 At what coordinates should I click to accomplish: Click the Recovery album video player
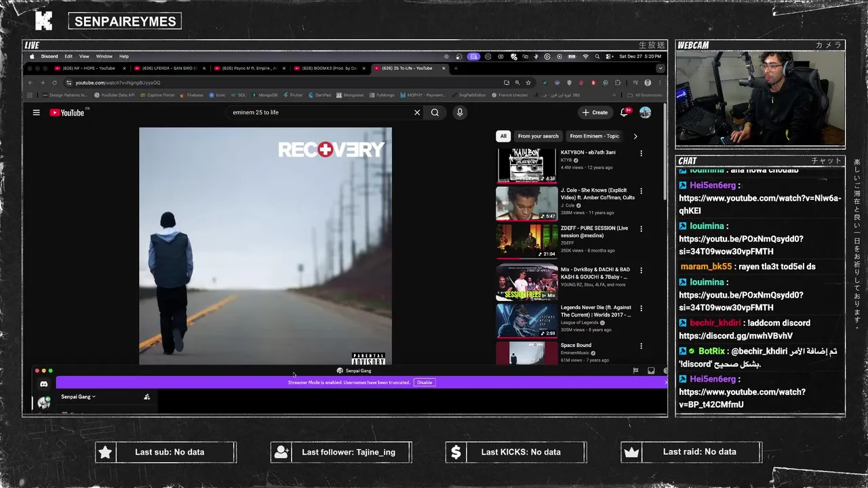(265, 246)
